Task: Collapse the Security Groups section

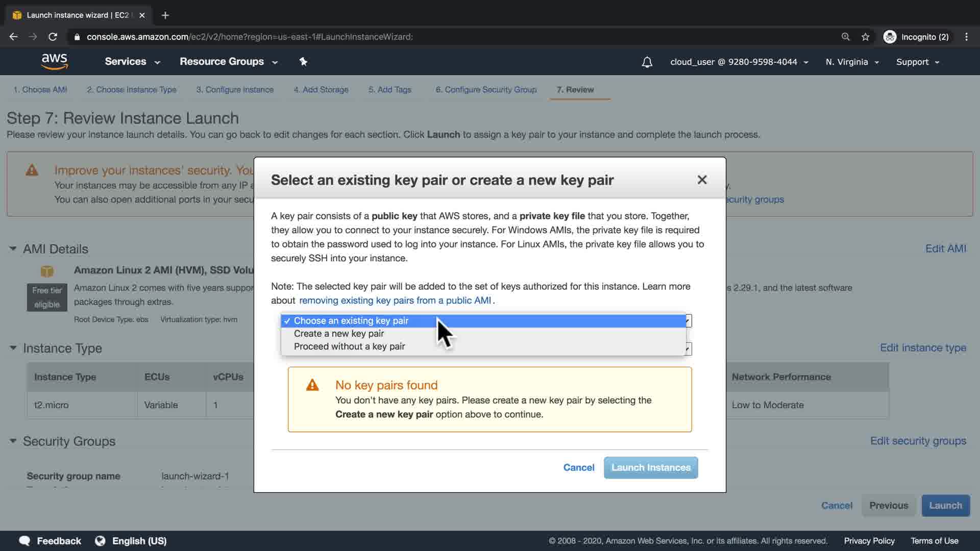Action: 13,441
